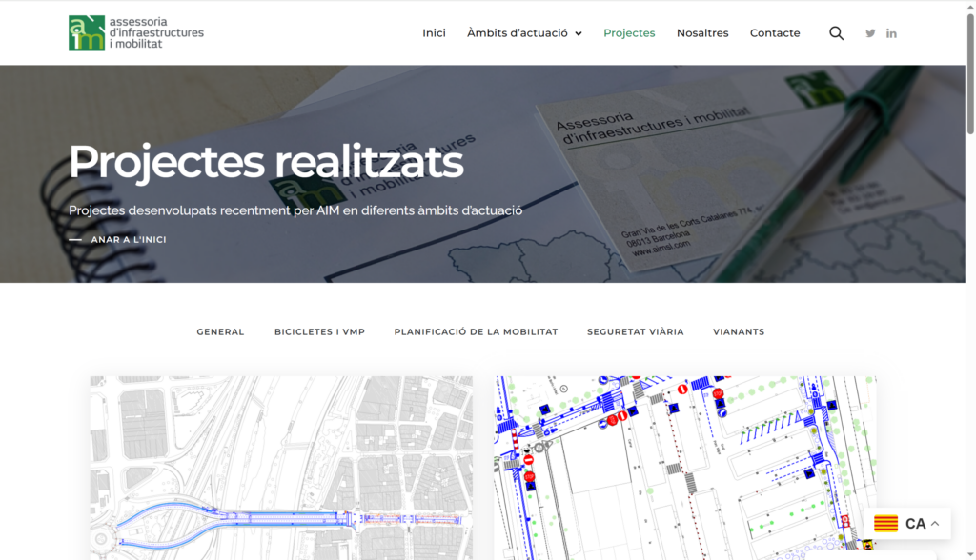Open the Àmbits d'actuació menu
The height and width of the screenshot is (560, 976).
[x=518, y=33]
